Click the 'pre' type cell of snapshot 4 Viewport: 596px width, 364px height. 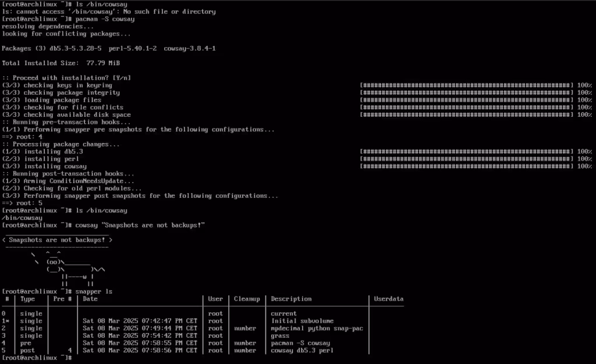[x=26, y=344]
